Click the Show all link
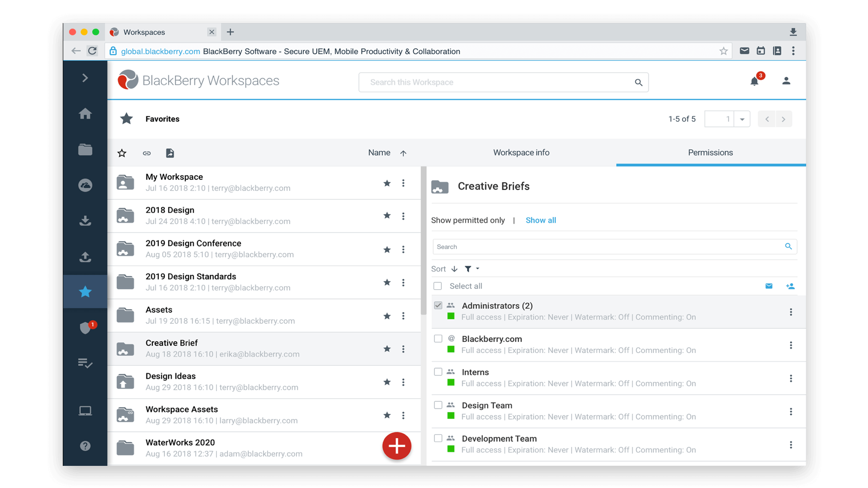The image size is (868, 488). 541,220
